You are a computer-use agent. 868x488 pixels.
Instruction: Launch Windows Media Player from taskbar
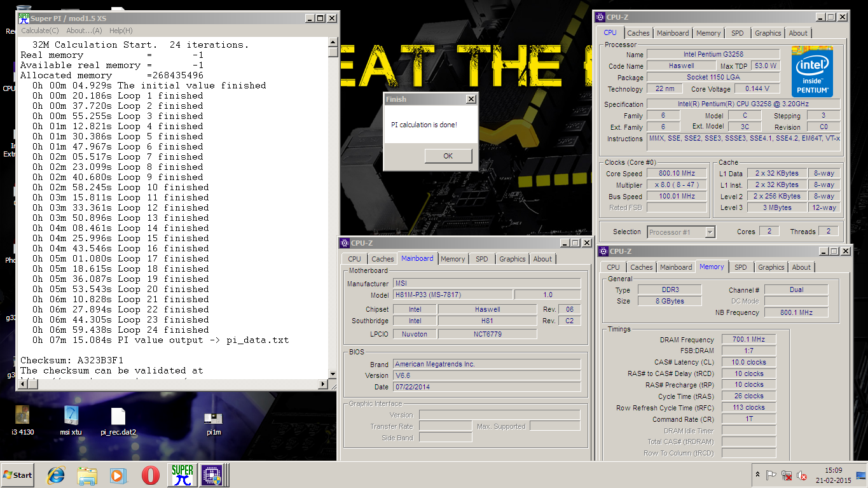pos(118,475)
